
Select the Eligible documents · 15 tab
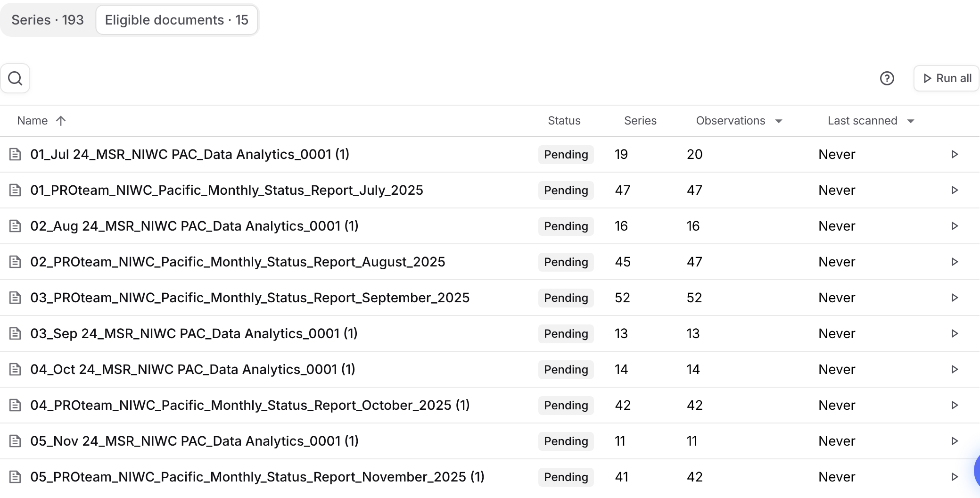click(x=177, y=20)
